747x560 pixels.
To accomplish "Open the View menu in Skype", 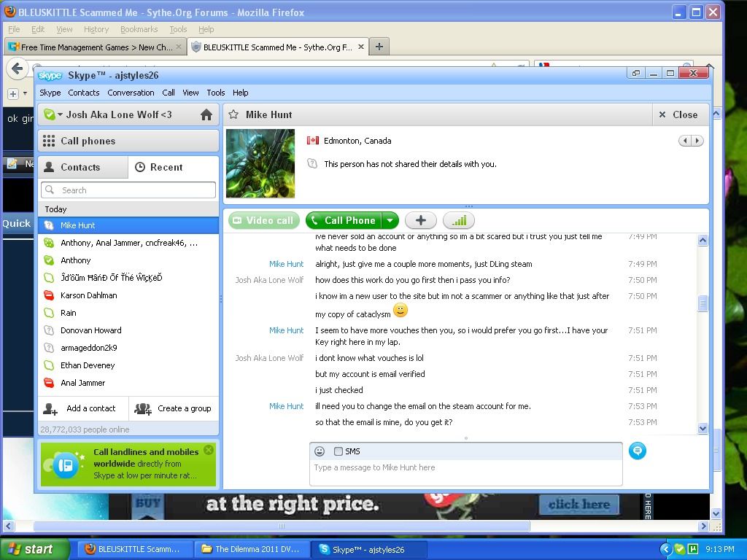I will pyautogui.click(x=190, y=93).
